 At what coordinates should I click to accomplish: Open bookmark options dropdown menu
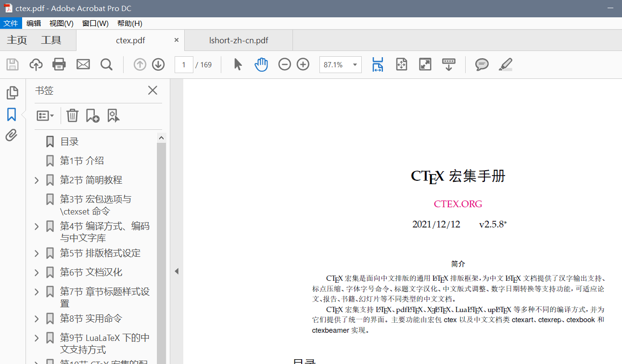45,115
